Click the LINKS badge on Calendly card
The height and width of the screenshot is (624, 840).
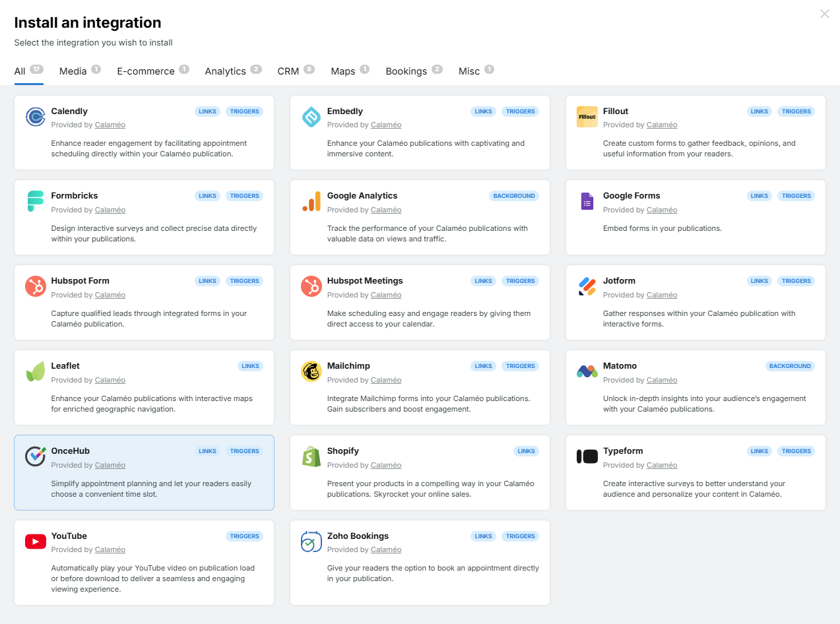click(x=207, y=111)
